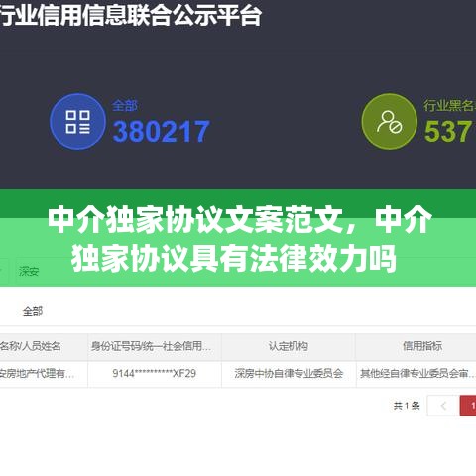Click the 名称/人员姓名 column header

pos(31,346)
